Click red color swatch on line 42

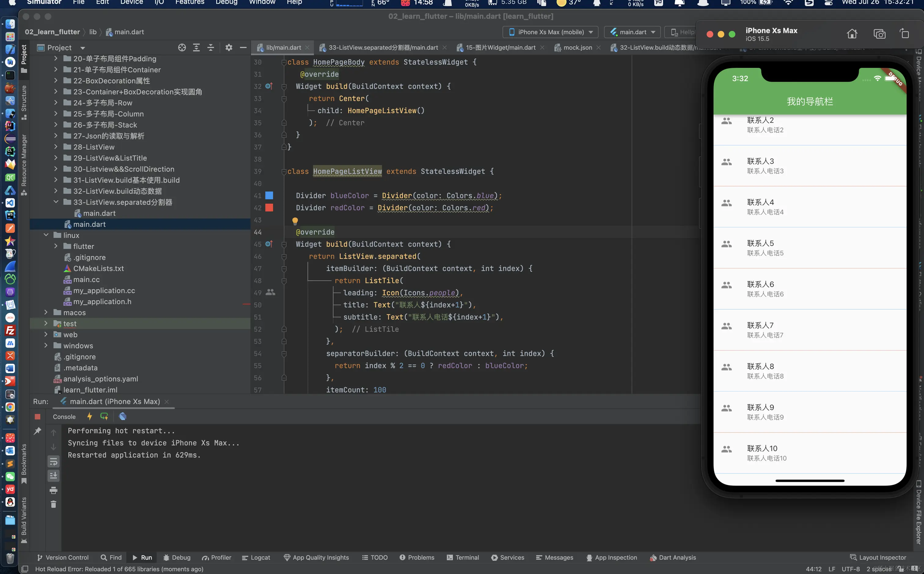[x=269, y=208]
